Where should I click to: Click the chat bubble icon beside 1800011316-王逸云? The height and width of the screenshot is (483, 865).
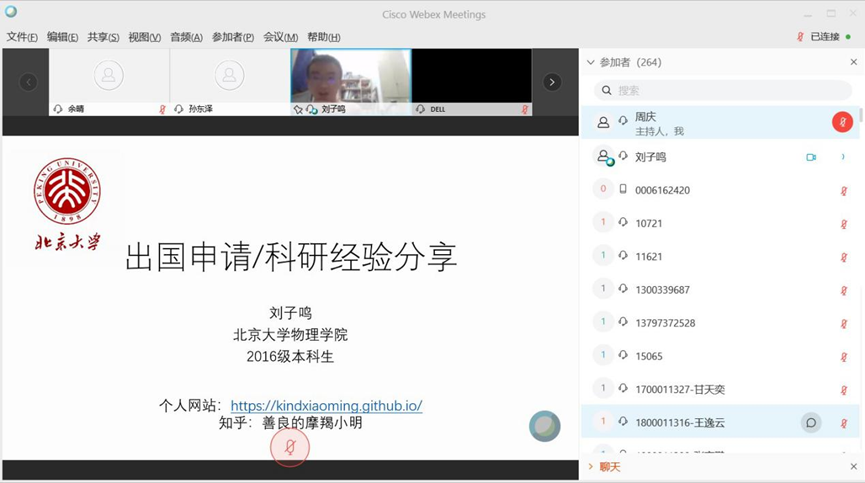coord(811,422)
